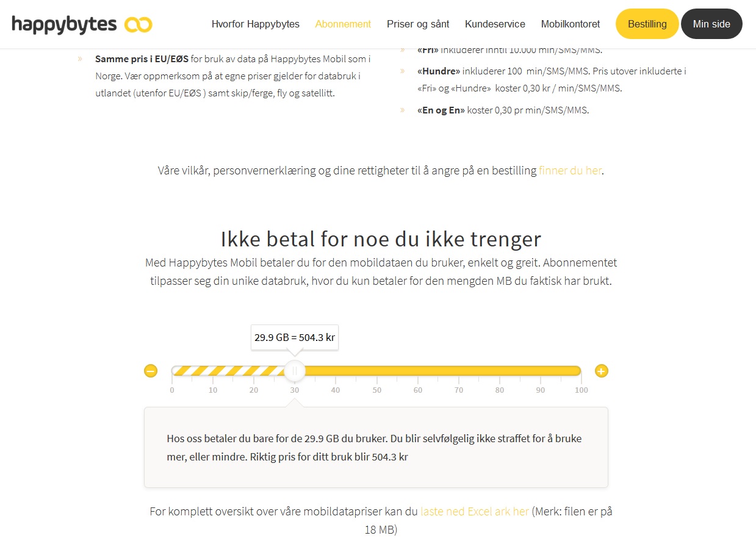756x555 pixels.
Task: Click the yellow Bestilling button
Action: (x=647, y=24)
